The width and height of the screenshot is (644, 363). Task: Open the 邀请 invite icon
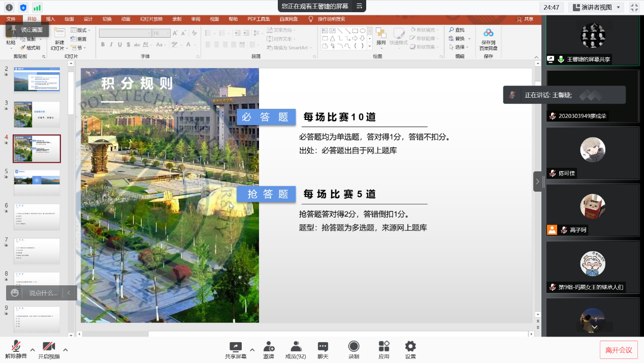(269, 350)
